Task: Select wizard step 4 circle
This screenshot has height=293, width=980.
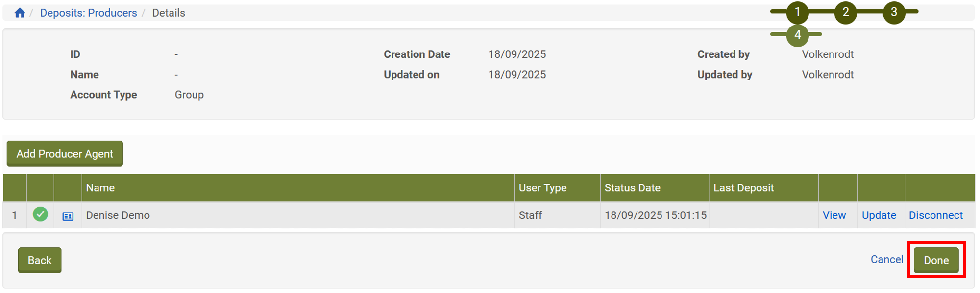Action: coord(797,35)
